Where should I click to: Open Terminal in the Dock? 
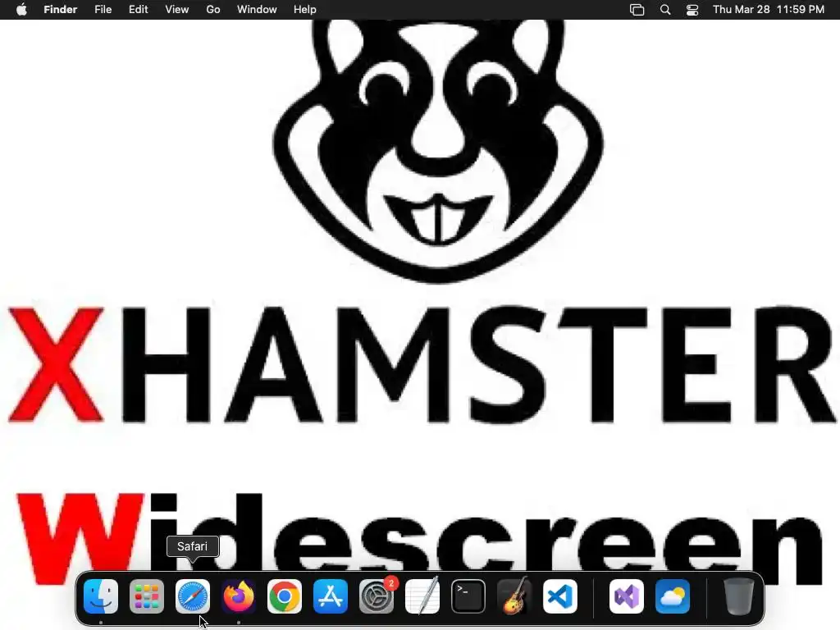468,596
